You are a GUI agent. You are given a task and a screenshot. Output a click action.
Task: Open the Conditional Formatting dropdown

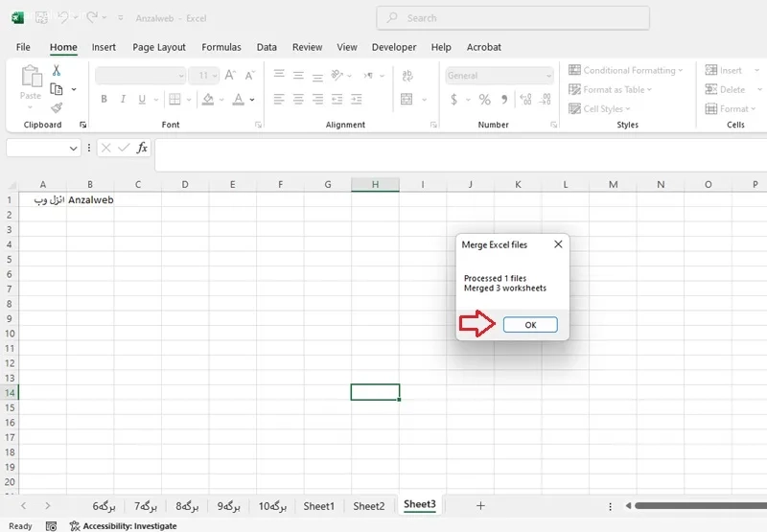click(x=626, y=70)
